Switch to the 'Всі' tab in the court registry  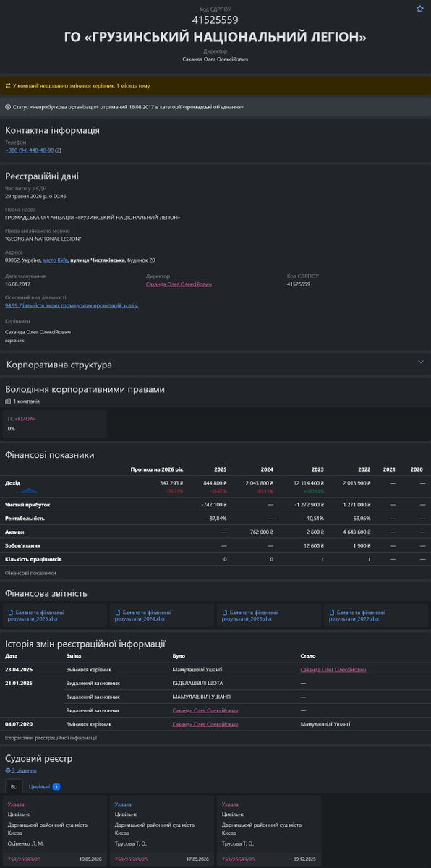[14, 786]
